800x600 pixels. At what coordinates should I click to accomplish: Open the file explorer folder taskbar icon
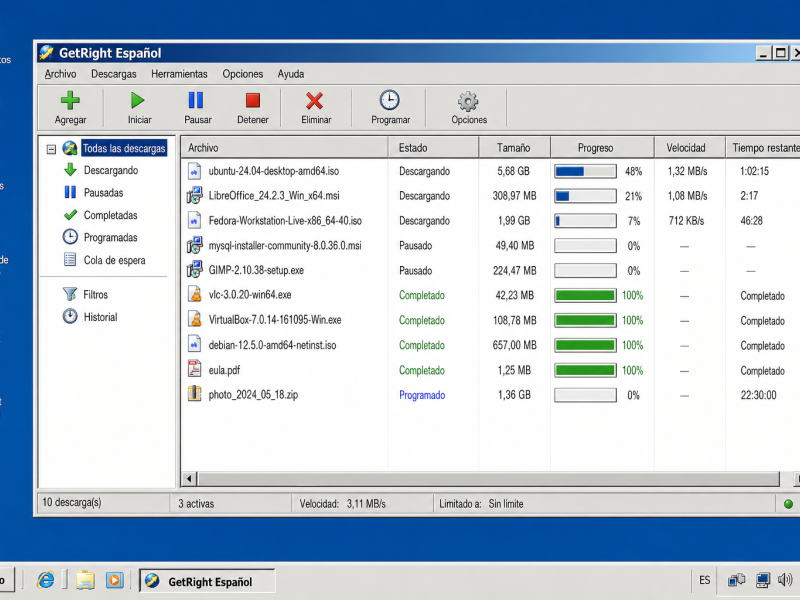tap(85, 580)
